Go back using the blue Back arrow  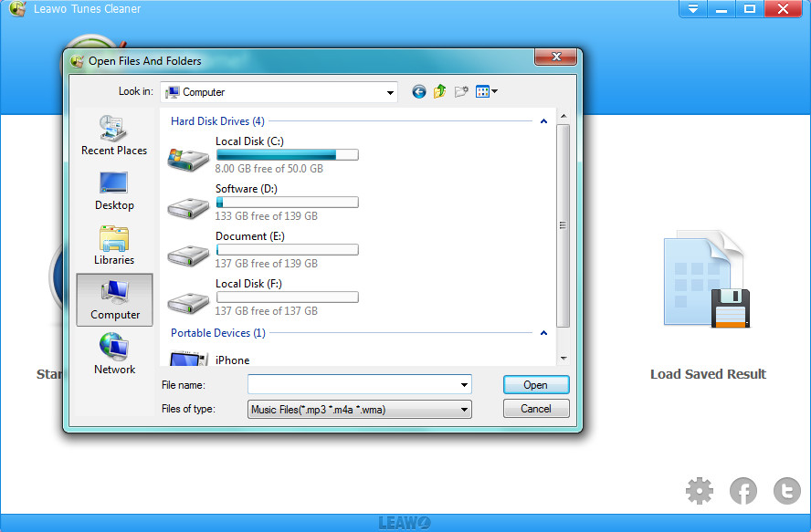click(419, 91)
